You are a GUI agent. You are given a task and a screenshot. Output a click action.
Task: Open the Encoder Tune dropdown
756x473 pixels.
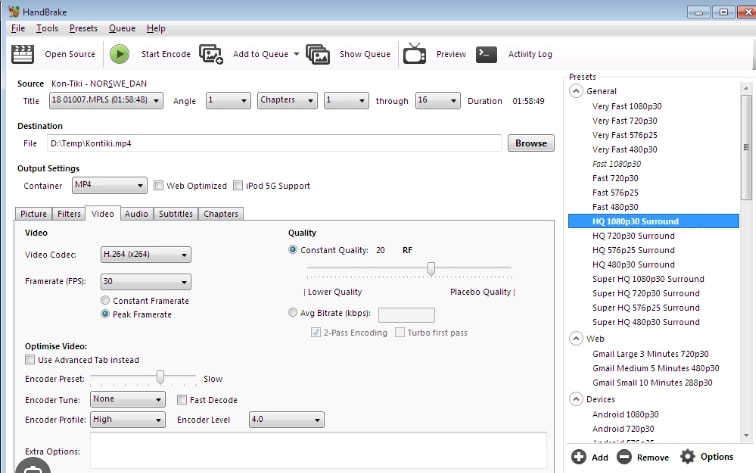click(x=128, y=399)
